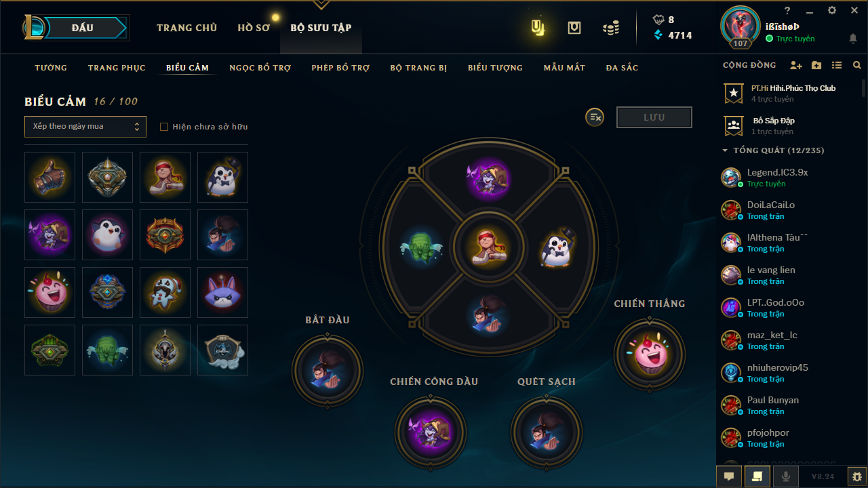The width and height of the screenshot is (868, 488).
Task: Toggle microphone mute button
Action: [786, 476]
